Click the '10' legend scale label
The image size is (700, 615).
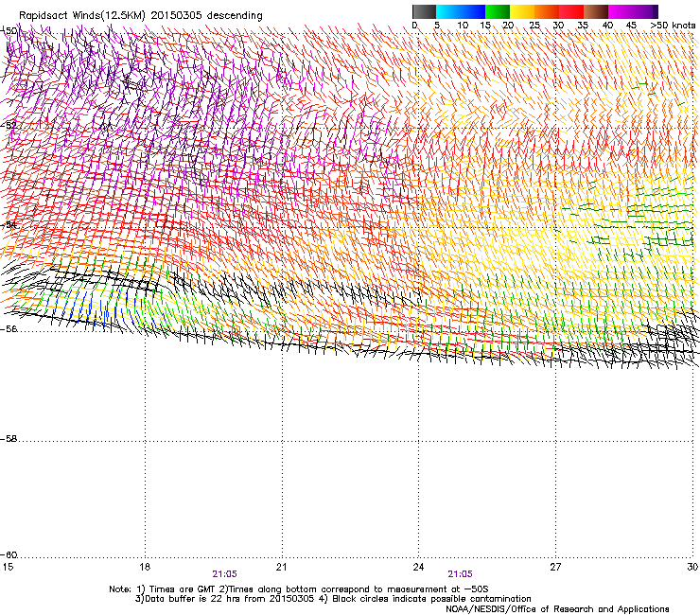[463, 26]
